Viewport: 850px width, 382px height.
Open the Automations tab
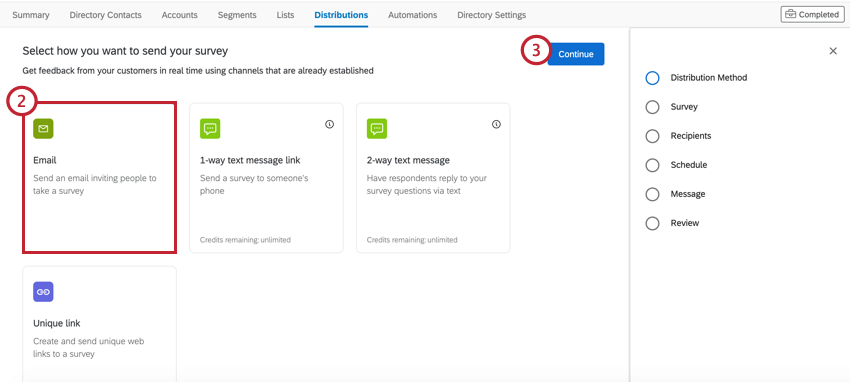point(413,15)
